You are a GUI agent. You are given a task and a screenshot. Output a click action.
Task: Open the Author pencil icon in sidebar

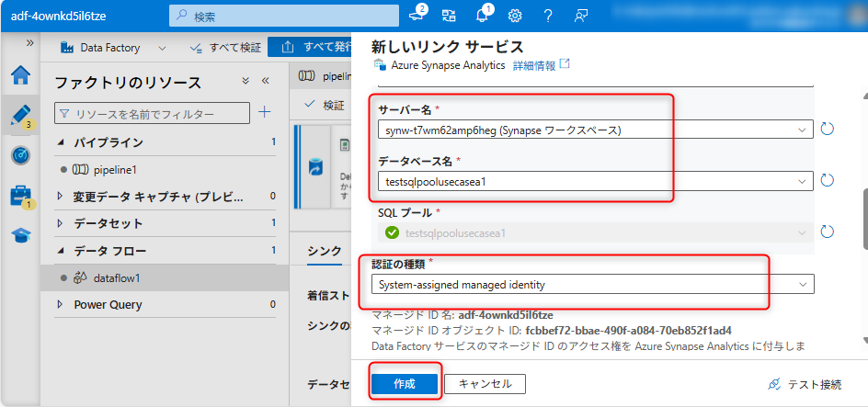coord(20,115)
